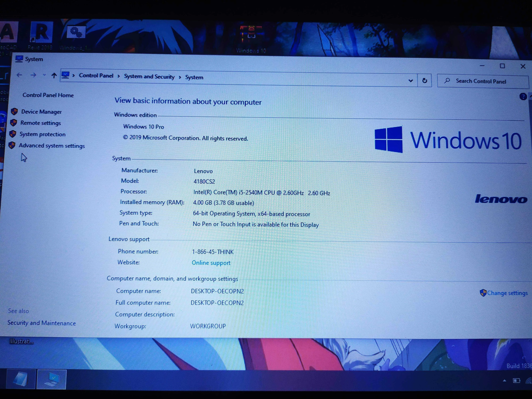Maximize the System window
This screenshot has height=399, width=532.
502,66
